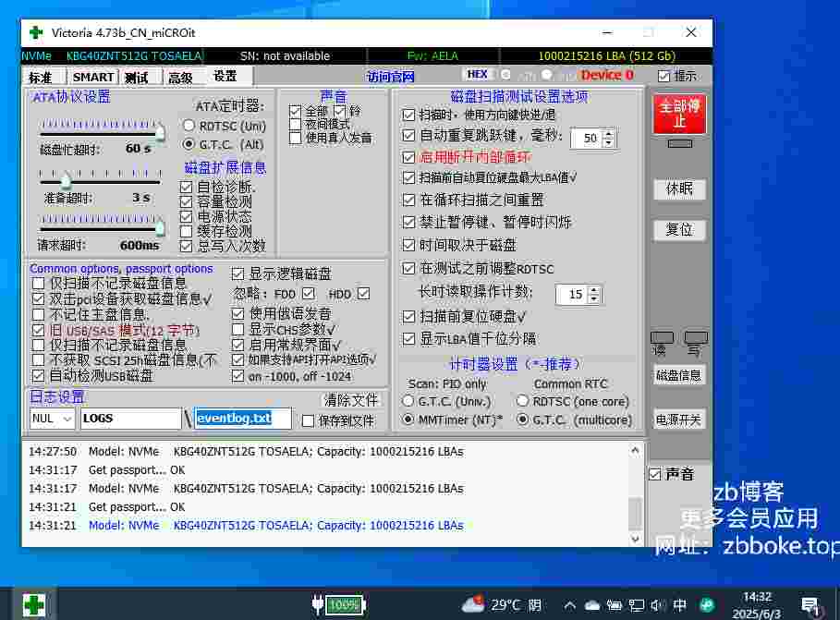
Task: Click the battery 100% taskbar indicator
Action: pyautogui.click(x=338, y=605)
